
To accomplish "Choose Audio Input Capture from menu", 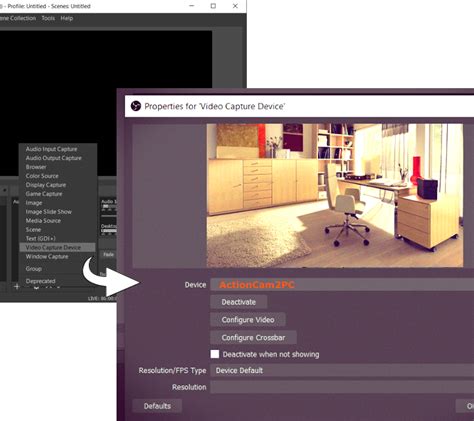I will click(x=51, y=149).
